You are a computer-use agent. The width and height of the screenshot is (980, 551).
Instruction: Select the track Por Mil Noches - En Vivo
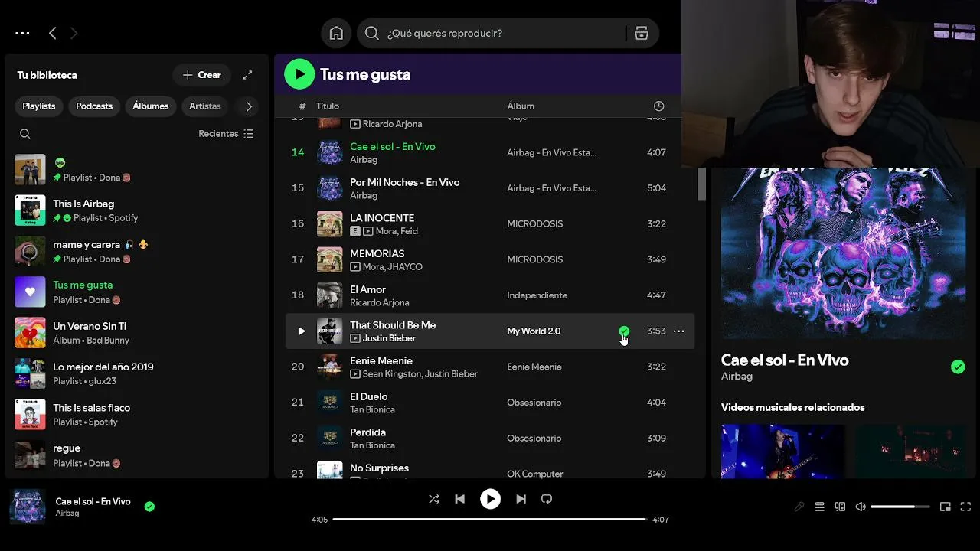click(x=490, y=188)
